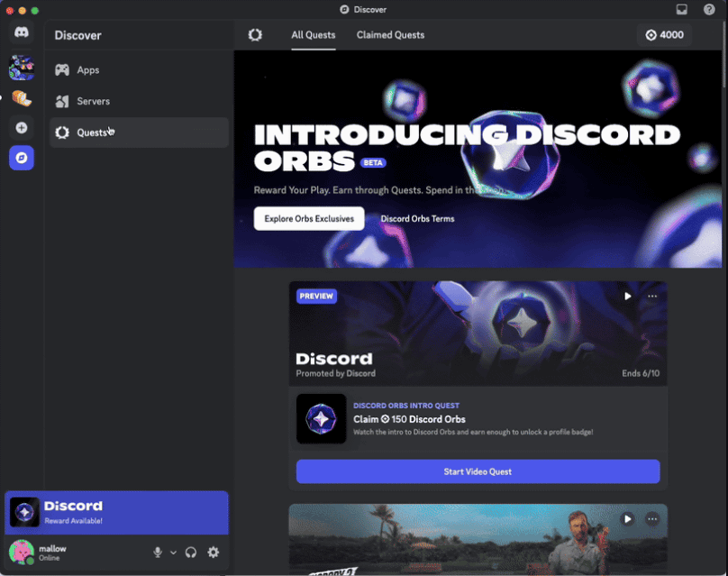Click the "DISCORD ORBS INTRO QUEST" label

[406, 406]
